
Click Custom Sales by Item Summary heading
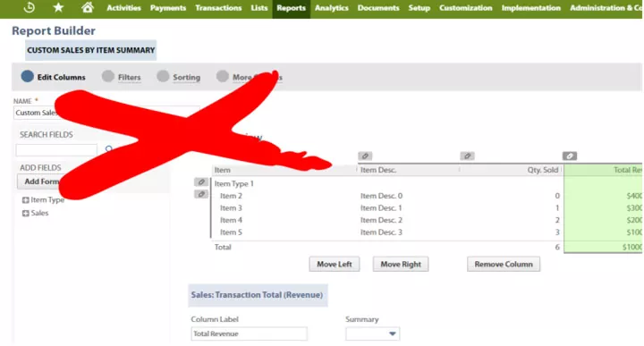coord(90,50)
